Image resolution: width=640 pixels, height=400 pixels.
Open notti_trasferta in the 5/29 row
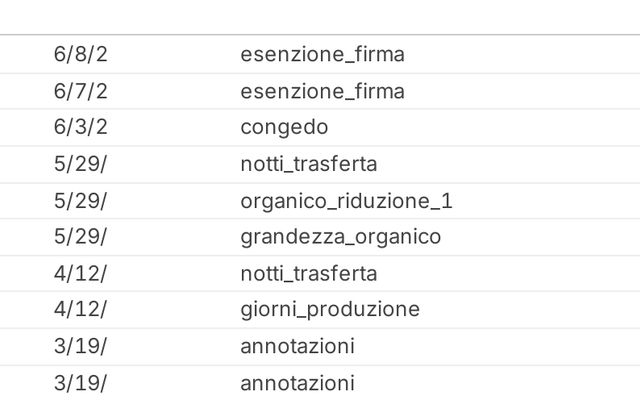point(309,164)
